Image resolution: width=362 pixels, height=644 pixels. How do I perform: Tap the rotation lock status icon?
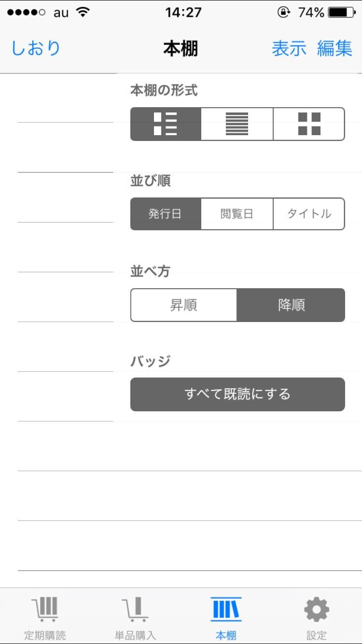(284, 13)
